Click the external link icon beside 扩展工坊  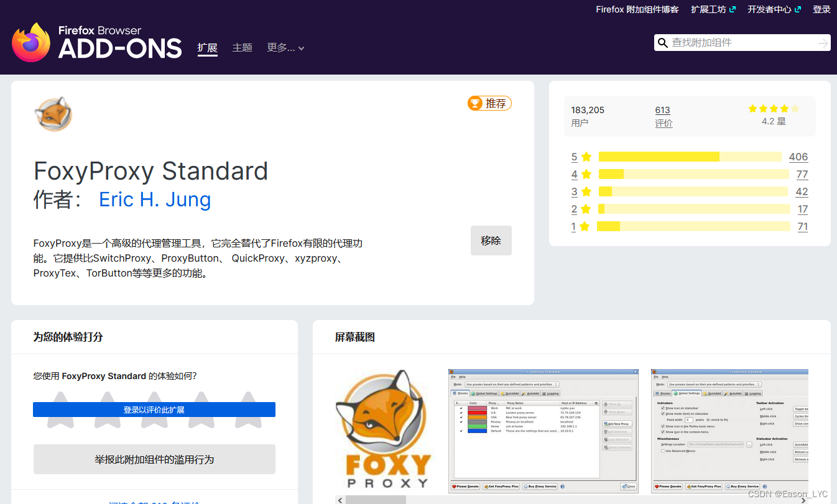point(733,9)
